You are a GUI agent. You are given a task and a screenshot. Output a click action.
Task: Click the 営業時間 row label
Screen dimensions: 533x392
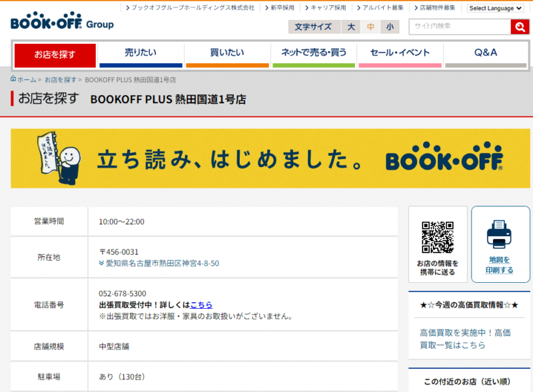[x=49, y=221]
